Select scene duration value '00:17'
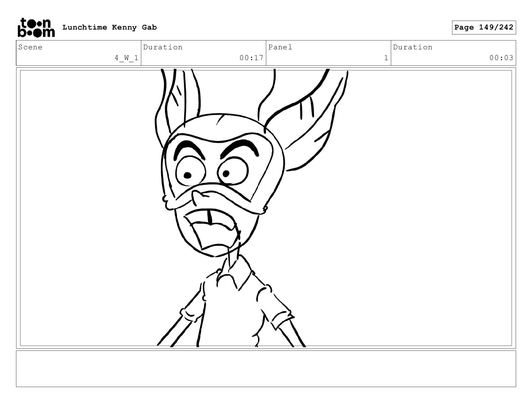The height and width of the screenshot is (411, 532). (x=251, y=58)
